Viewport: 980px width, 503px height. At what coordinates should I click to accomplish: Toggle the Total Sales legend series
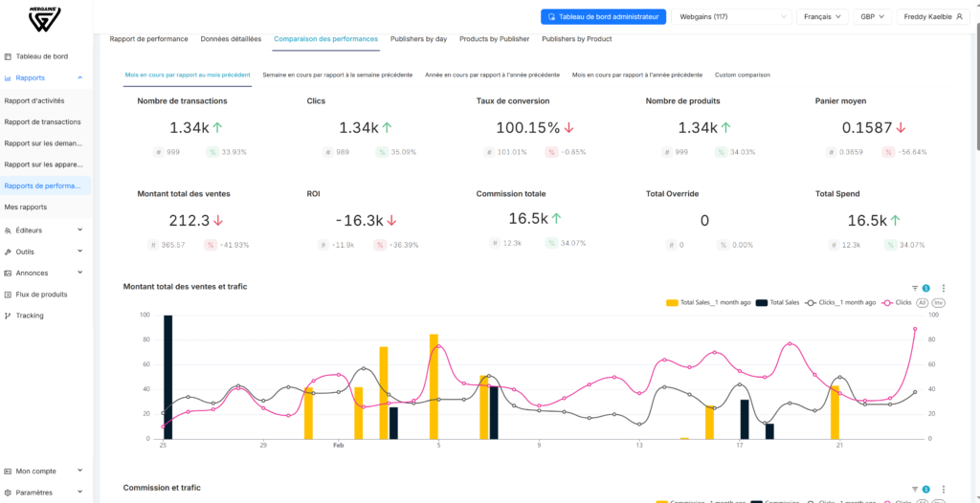(x=777, y=302)
